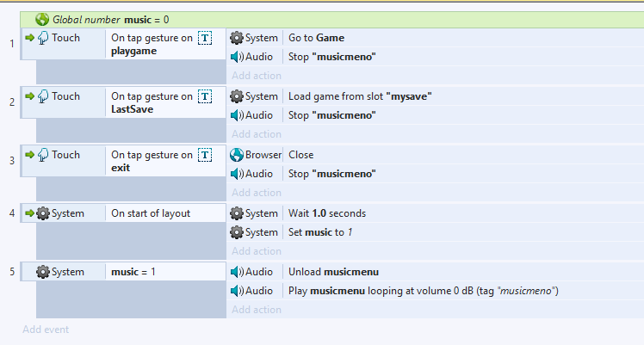644x345 pixels.
Task: Click Touch icon in event 2
Action: [43, 97]
